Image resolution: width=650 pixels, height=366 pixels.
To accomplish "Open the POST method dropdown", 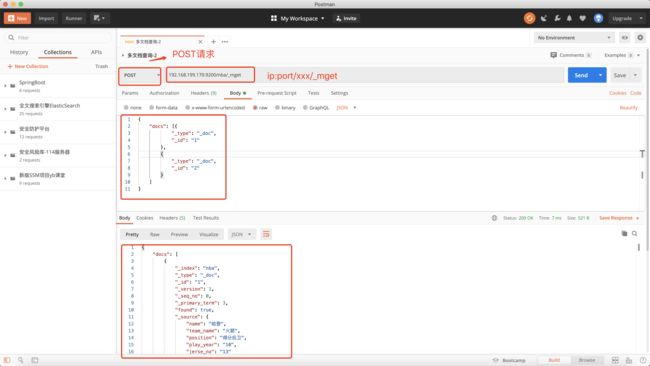I will (x=140, y=75).
